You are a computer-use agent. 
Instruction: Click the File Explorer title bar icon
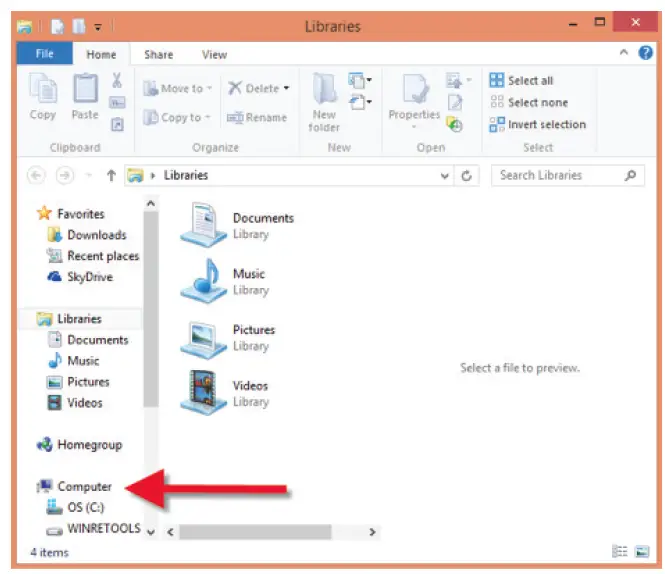pos(25,27)
